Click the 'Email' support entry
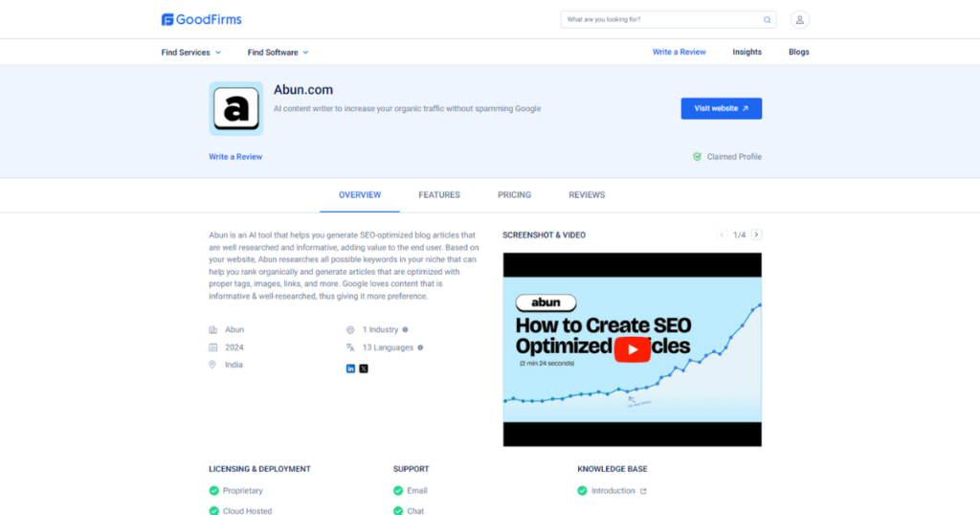The height and width of the screenshot is (515, 980). click(417, 491)
